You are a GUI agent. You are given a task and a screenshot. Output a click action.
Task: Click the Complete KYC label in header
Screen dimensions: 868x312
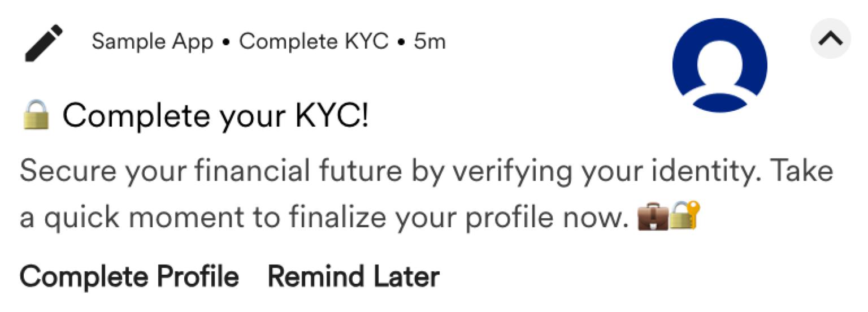point(314,41)
